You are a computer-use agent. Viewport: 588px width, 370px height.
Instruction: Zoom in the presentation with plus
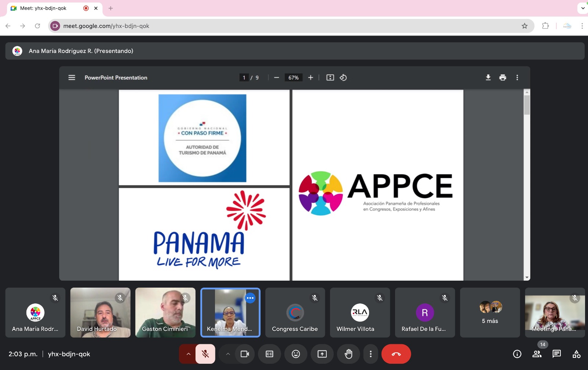tap(311, 78)
